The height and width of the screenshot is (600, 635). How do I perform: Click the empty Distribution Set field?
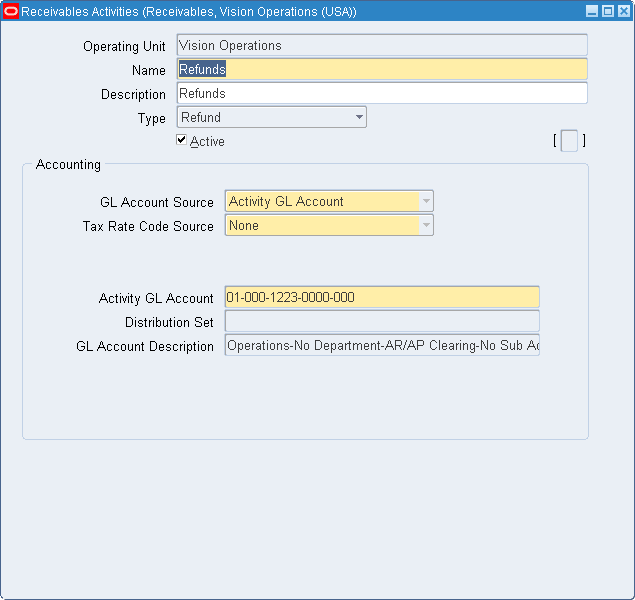pos(382,321)
